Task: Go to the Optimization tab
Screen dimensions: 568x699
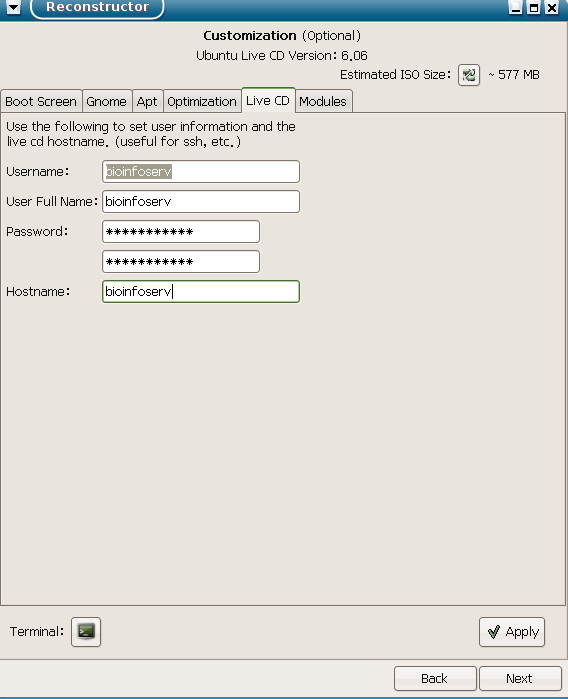Action: 202,102
